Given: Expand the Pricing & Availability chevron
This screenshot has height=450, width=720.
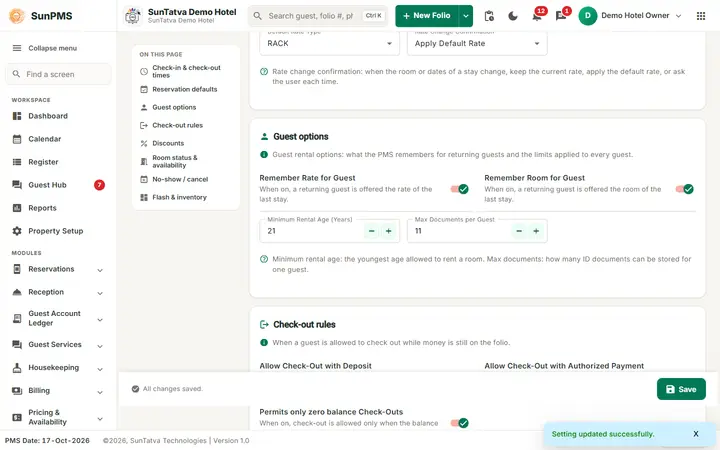Looking at the screenshot, I should tap(100, 418).
